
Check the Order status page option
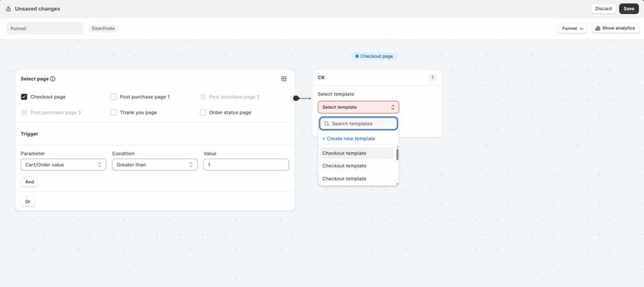pos(203,113)
